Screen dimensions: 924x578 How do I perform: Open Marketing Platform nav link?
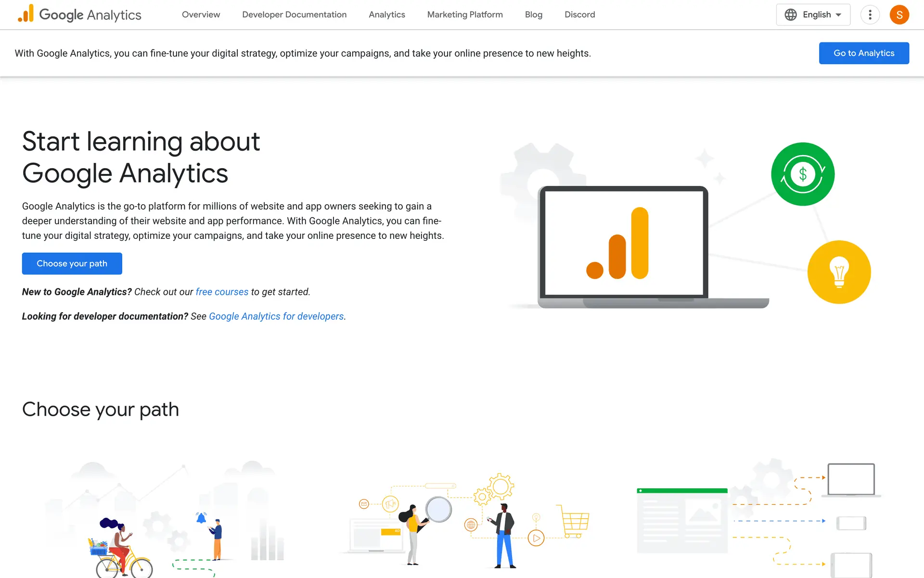pyautogui.click(x=464, y=14)
